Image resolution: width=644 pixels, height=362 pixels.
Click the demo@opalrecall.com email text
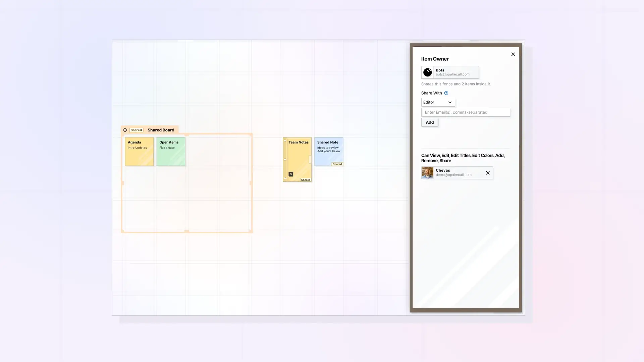[453, 175]
